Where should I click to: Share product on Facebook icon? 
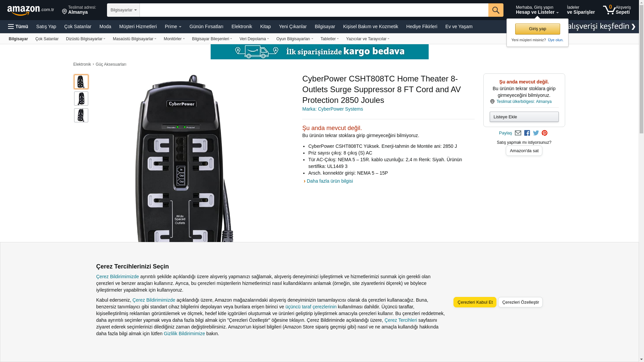pyautogui.click(x=527, y=133)
